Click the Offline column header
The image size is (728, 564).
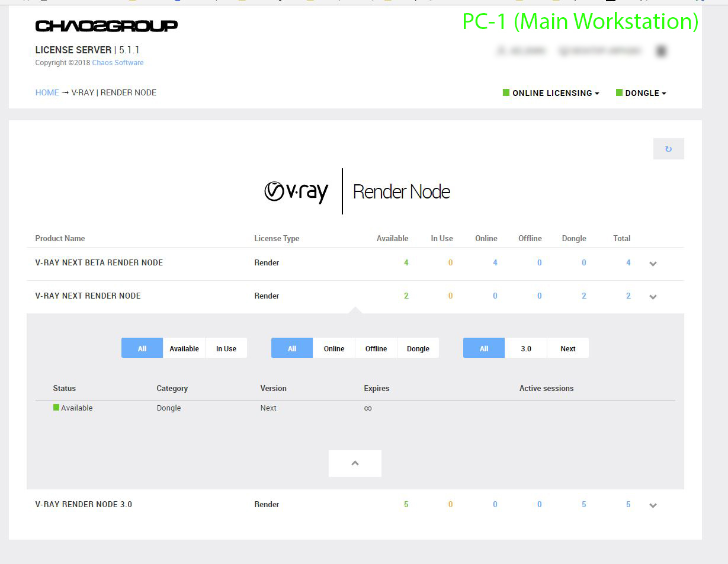click(x=530, y=238)
